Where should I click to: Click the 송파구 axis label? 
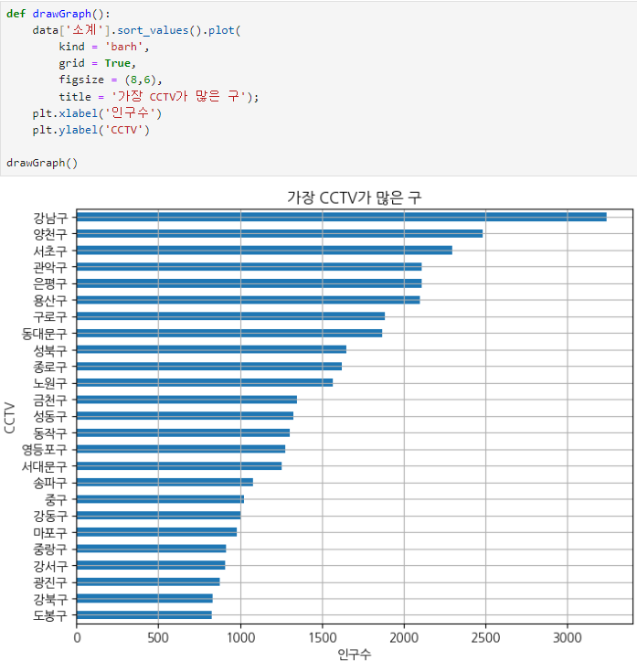coord(50,483)
